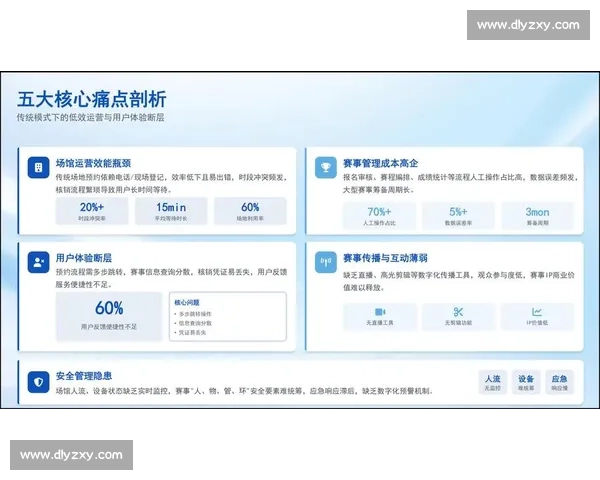Screen dimensions: 600x480
Task: Click the bullet 多步跳转操作
Action: tap(193, 314)
